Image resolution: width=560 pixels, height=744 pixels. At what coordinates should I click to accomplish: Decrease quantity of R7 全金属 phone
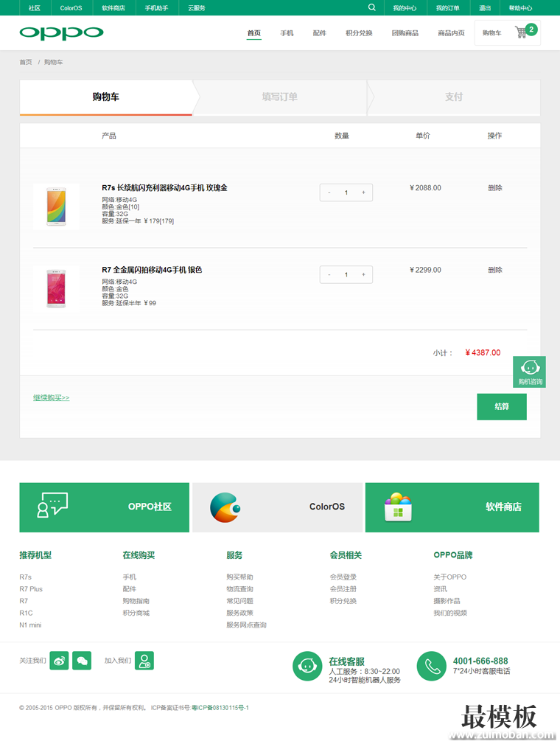pos(329,275)
